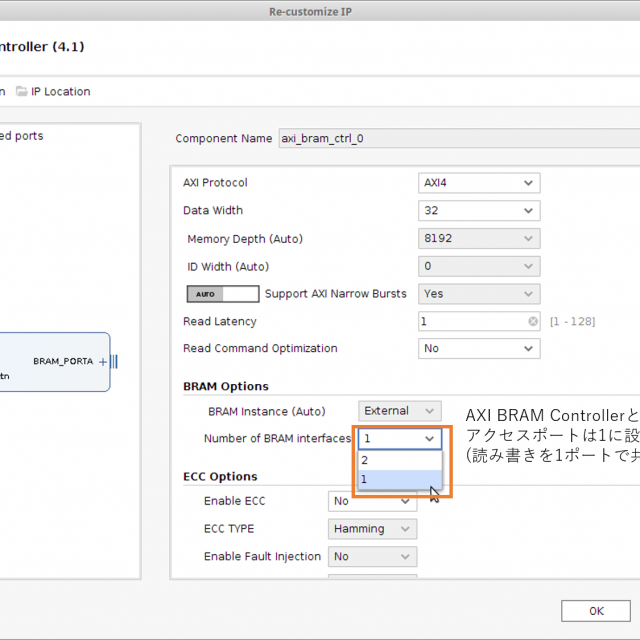Viewport: 640px width, 640px height.
Task: Click the BRAM Instance External dropdown
Action: pos(399,411)
